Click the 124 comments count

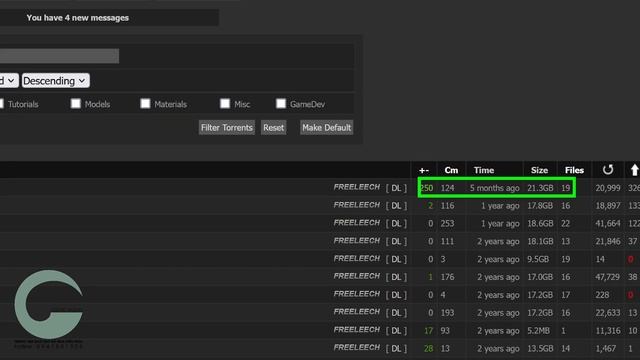click(447, 188)
